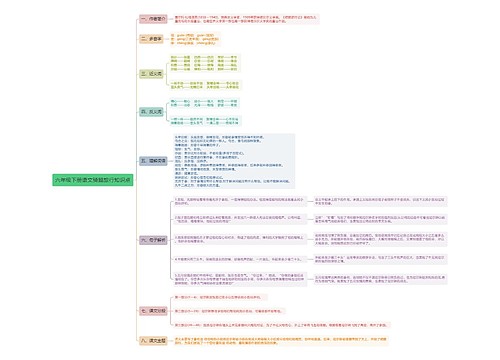Click the orange pinyin readings node of 多音字
This screenshot has width=500, height=360.
tap(195, 39)
